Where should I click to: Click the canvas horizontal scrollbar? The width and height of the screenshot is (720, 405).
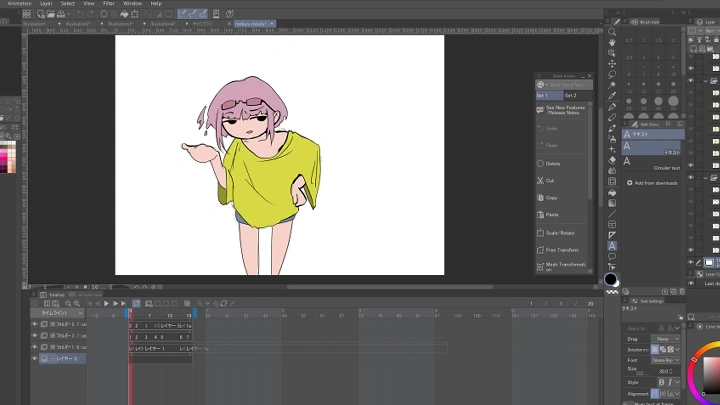click(389, 287)
